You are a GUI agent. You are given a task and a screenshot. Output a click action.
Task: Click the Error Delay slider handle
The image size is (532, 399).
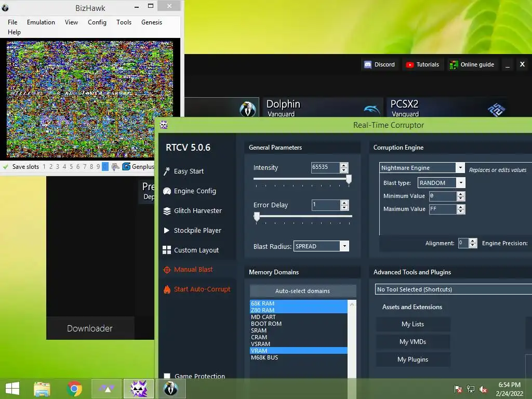coord(257,217)
